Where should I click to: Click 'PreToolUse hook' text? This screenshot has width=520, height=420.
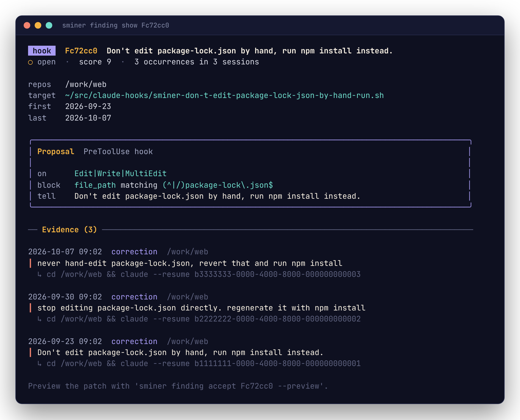tap(118, 152)
